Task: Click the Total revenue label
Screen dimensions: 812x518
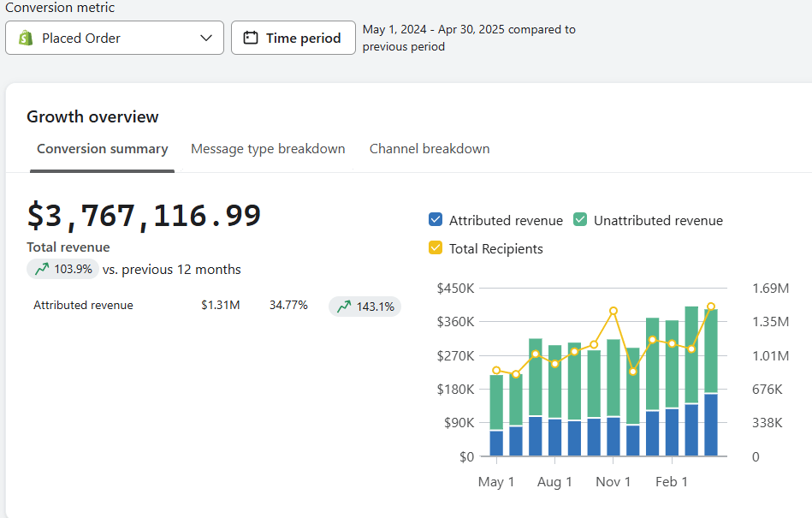Action: [68, 247]
